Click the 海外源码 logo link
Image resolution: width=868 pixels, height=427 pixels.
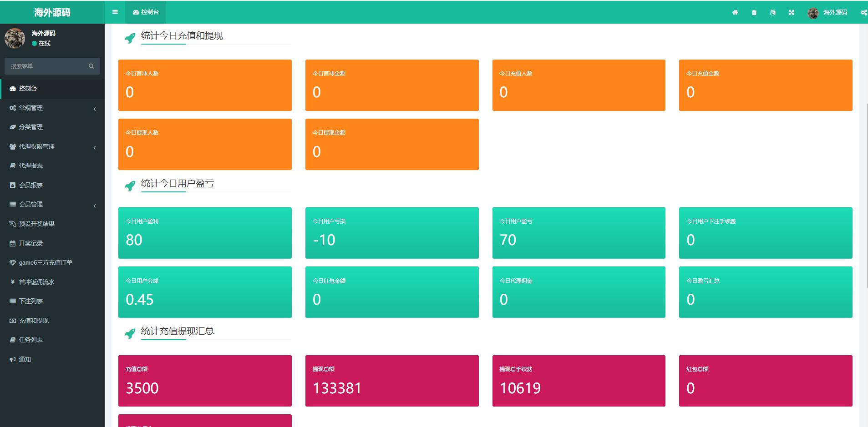52,12
